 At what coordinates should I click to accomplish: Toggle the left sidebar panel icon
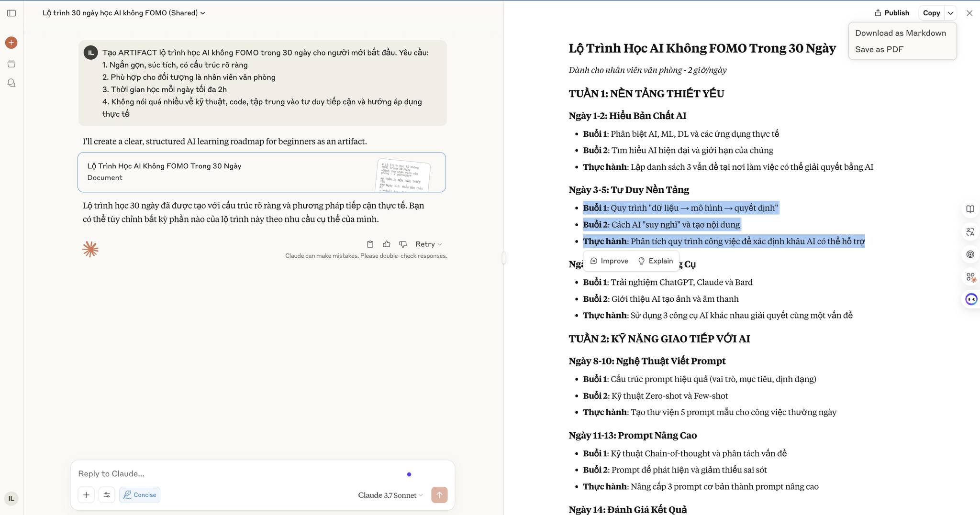(x=11, y=13)
